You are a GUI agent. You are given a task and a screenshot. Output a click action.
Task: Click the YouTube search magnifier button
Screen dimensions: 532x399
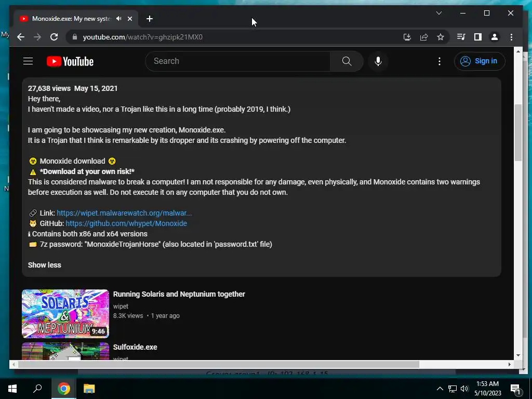coord(347,61)
